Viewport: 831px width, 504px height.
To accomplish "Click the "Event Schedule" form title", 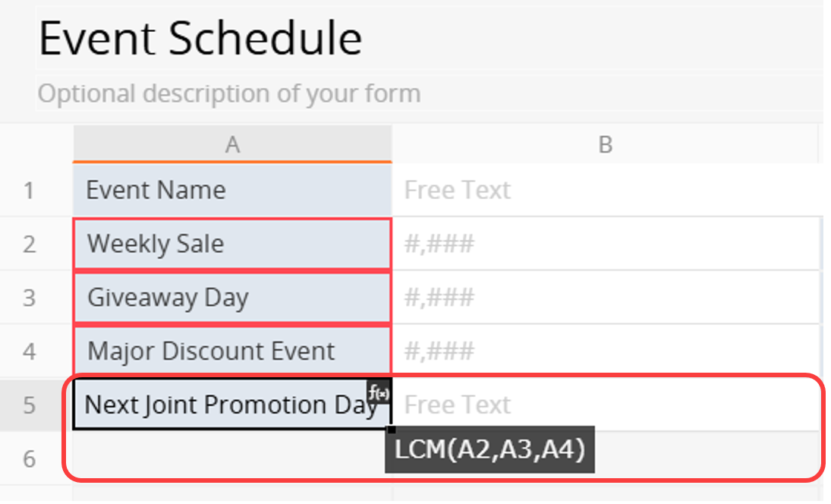I will click(200, 38).
